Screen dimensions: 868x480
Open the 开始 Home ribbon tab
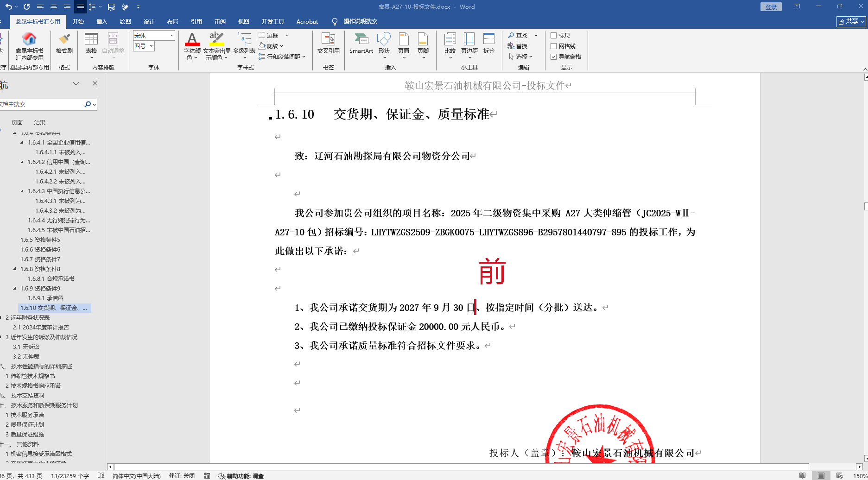(x=78, y=21)
